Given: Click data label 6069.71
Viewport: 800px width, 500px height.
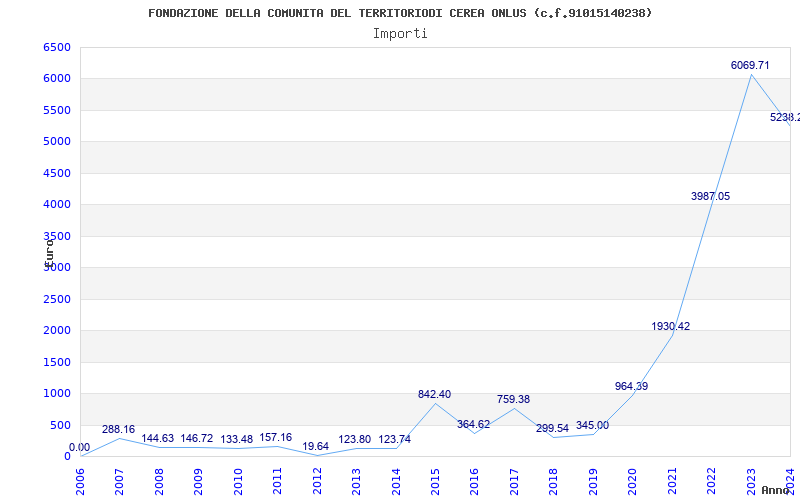Looking at the screenshot, I should pos(750,65).
